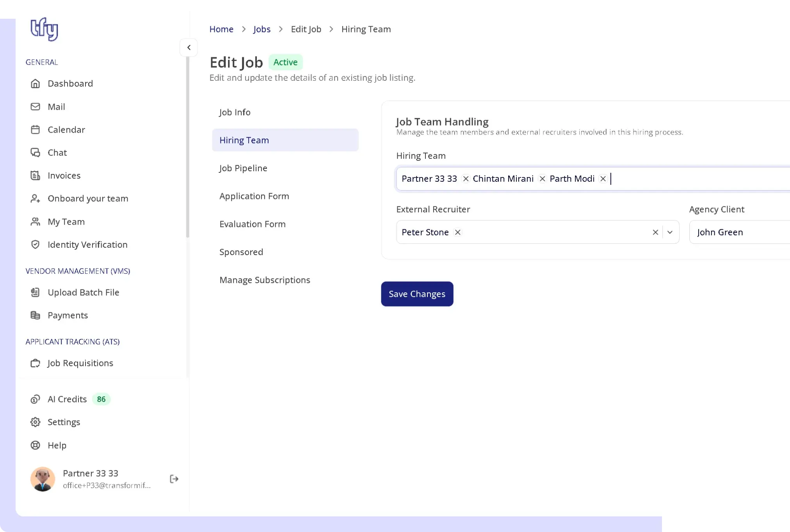Open the Mail section
Screen dimensions: 790x532
point(56,106)
